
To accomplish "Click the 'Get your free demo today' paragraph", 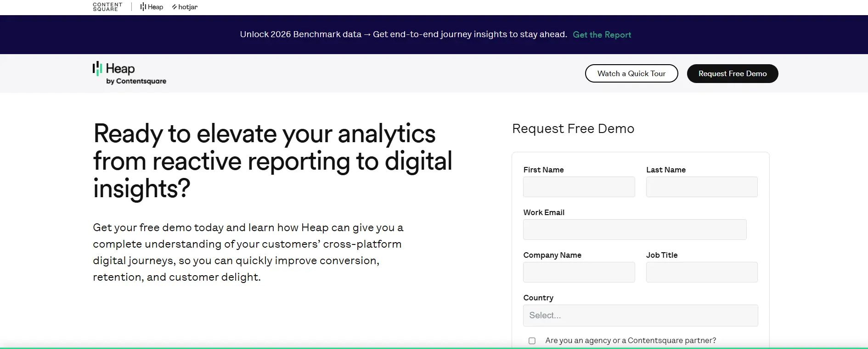I will click(x=248, y=252).
